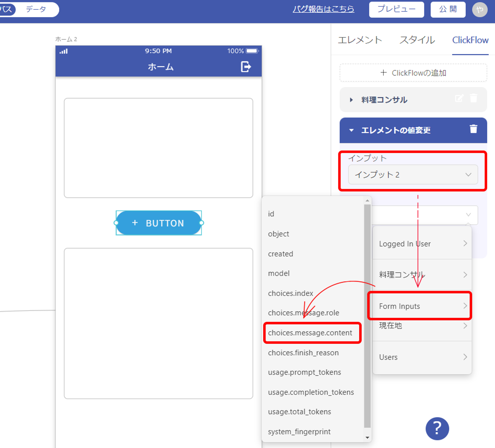The image size is (495, 448).
Task: Select the + BUTTON element on canvas
Action: coord(158,223)
